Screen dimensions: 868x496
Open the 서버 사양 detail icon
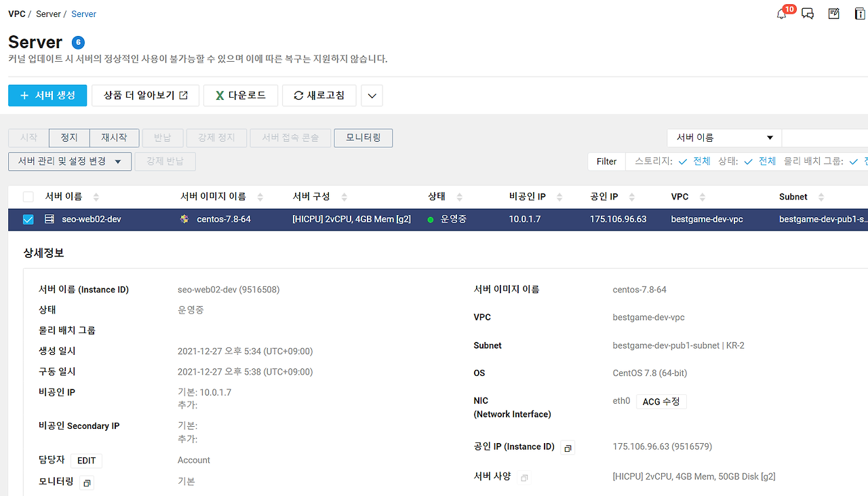tap(524, 478)
